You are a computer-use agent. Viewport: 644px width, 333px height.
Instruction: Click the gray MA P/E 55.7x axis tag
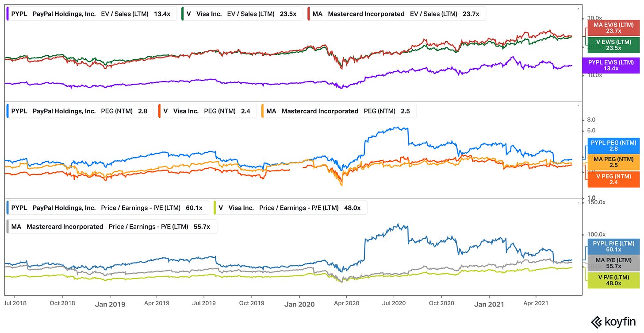tap(613, 263)
